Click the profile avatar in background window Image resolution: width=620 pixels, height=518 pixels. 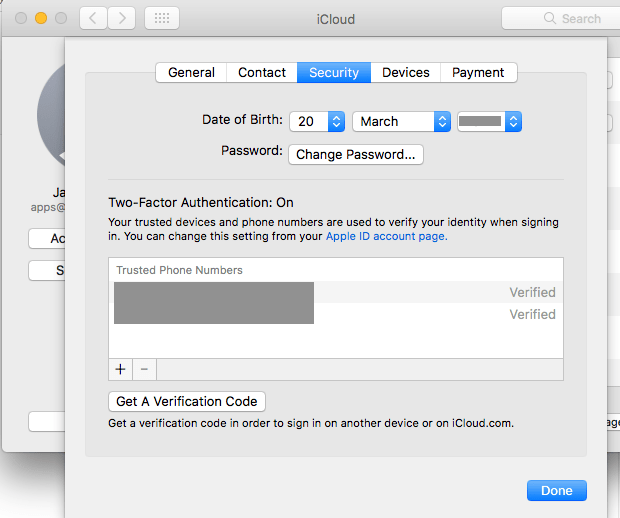pos(51,115)
